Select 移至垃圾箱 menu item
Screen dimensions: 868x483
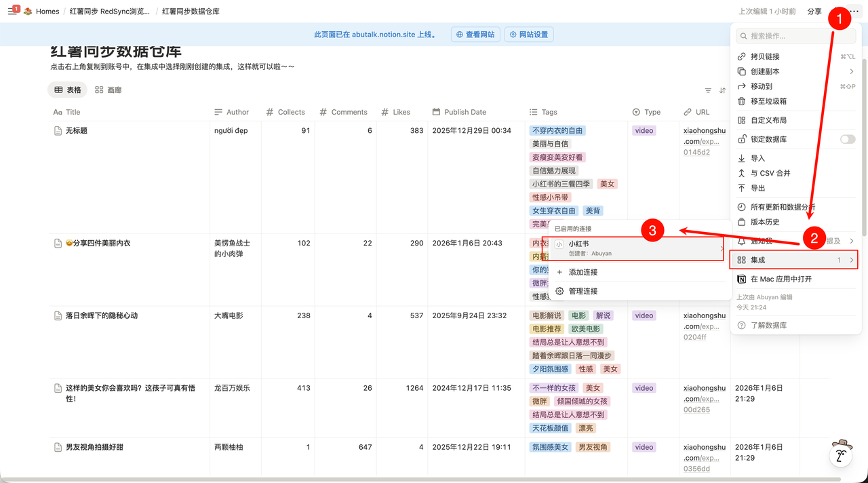tap(768, 101)
